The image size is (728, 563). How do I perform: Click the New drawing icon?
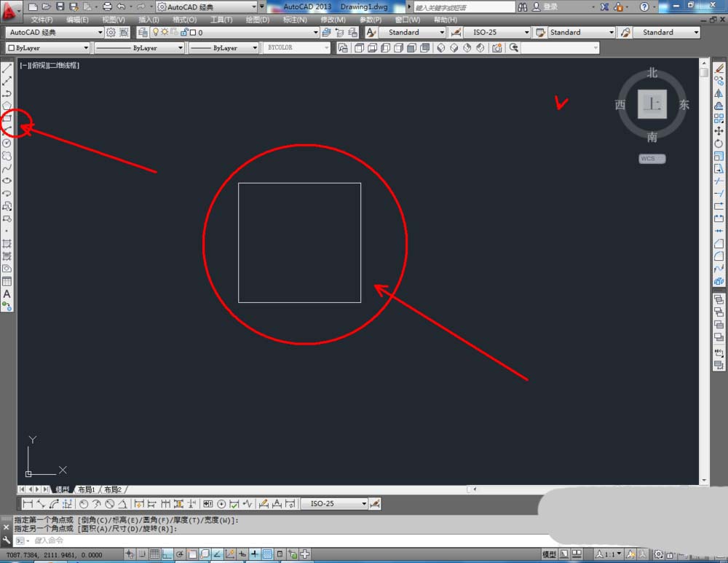click(33, 7)
